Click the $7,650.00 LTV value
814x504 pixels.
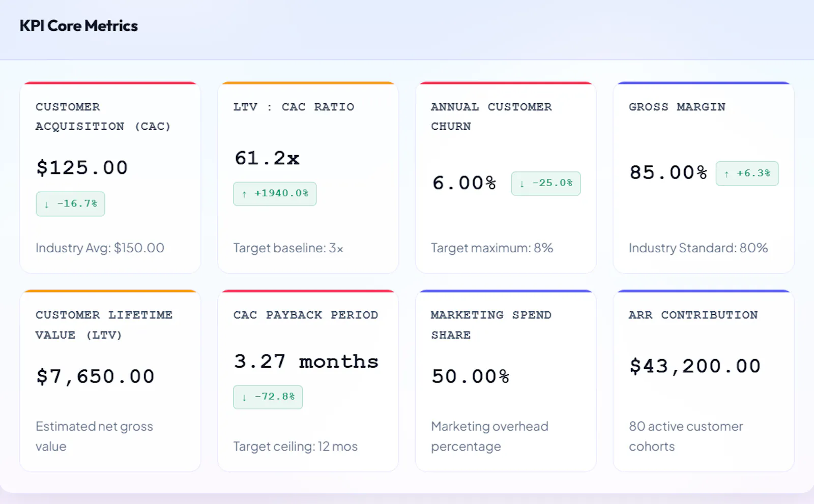95,376
